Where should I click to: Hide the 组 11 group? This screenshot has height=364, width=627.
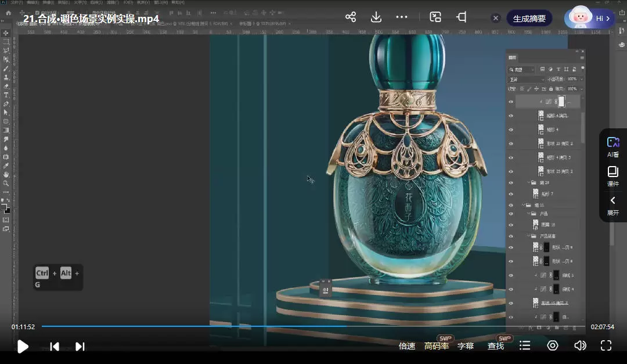(x=511, y=205)
